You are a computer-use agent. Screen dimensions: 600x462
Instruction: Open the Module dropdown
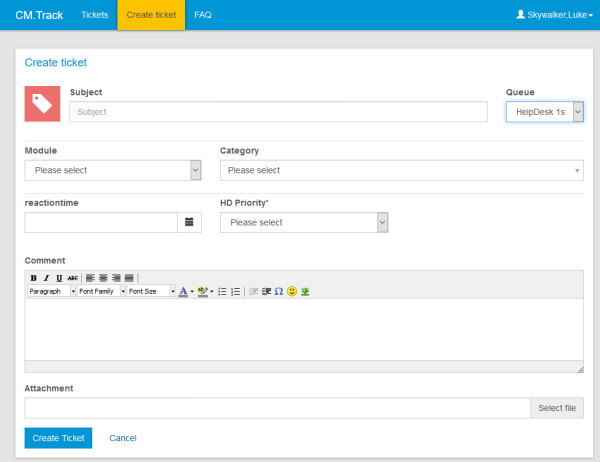click(113, 170)
